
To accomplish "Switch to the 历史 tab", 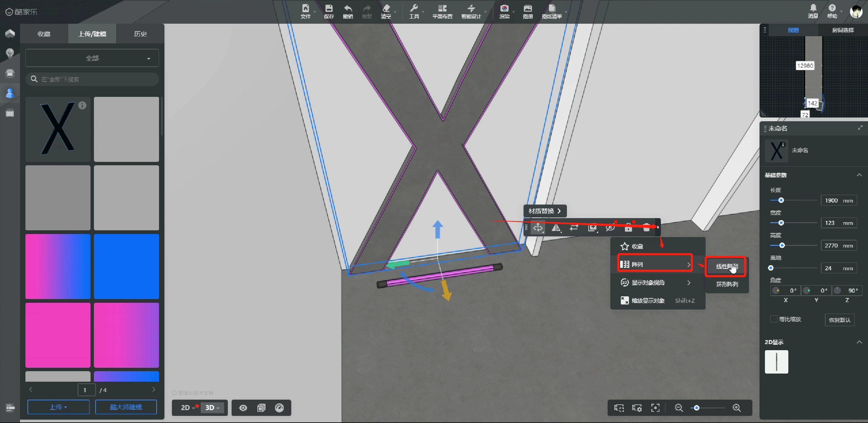I will coord(140,34).
